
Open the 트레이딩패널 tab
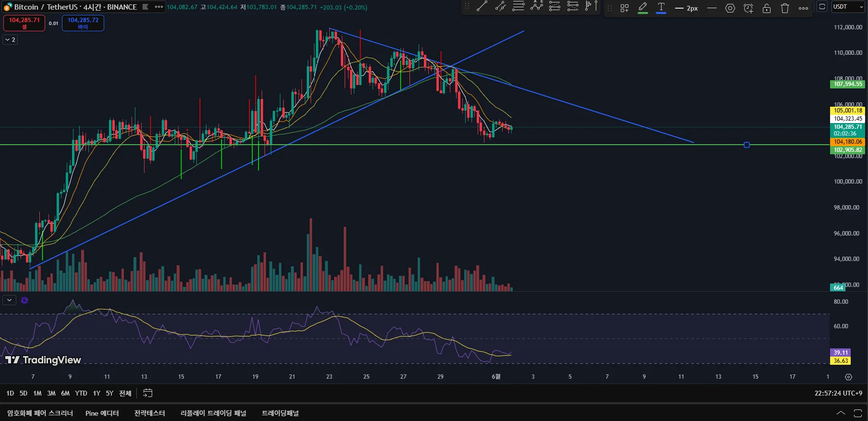coord(280,413)
